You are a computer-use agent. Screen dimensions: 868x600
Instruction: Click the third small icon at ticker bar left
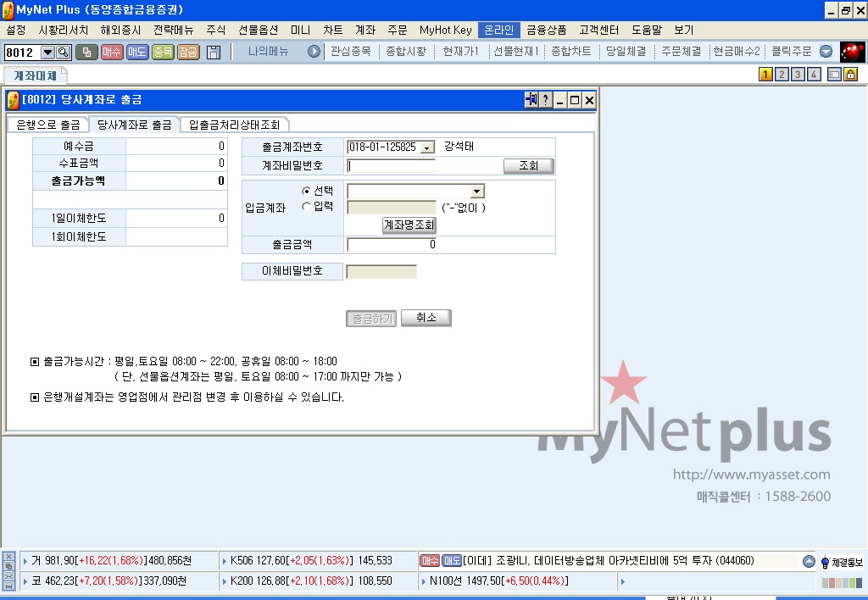click(8, 576)
